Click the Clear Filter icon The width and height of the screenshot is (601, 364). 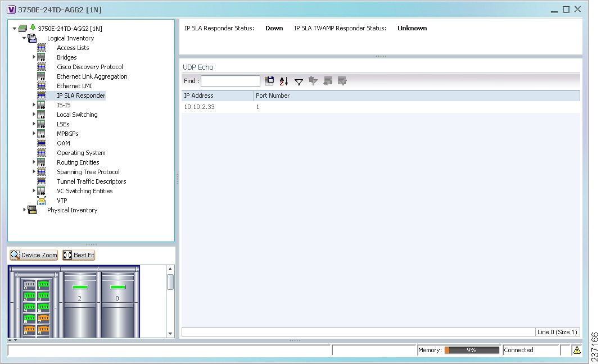[x=313, y=81]
